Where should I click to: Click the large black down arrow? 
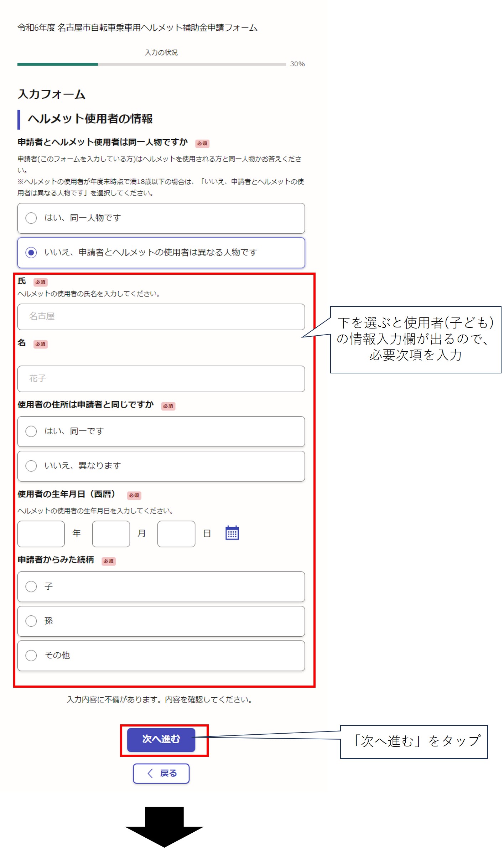tap(164, 827)
